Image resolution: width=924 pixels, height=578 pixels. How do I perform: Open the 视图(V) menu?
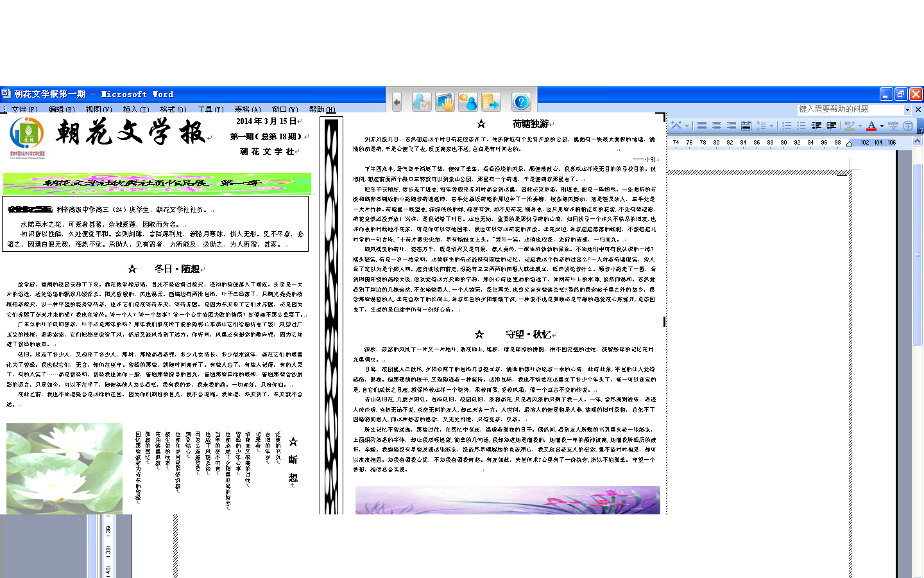tap(99, 109)
